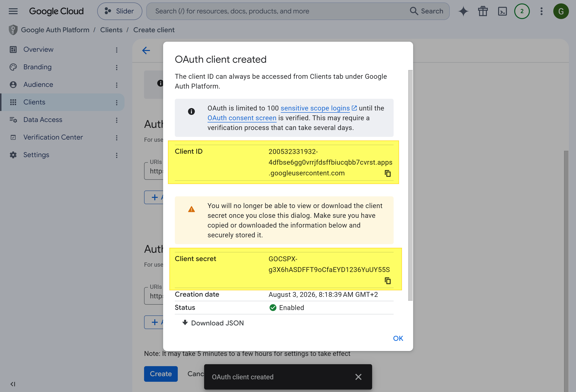
Task: Open the more options for Data Access
Action: click(116, 120)
